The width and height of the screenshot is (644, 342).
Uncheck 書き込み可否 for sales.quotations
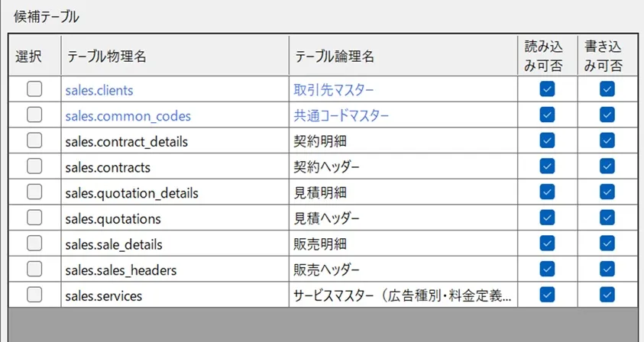point(607,218)
